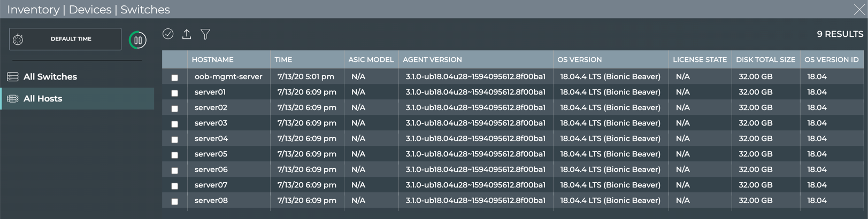The width and height of the screenshot is (868, 219).
Task: Switch to the All Switches view
Action: (x=50, y=77)
